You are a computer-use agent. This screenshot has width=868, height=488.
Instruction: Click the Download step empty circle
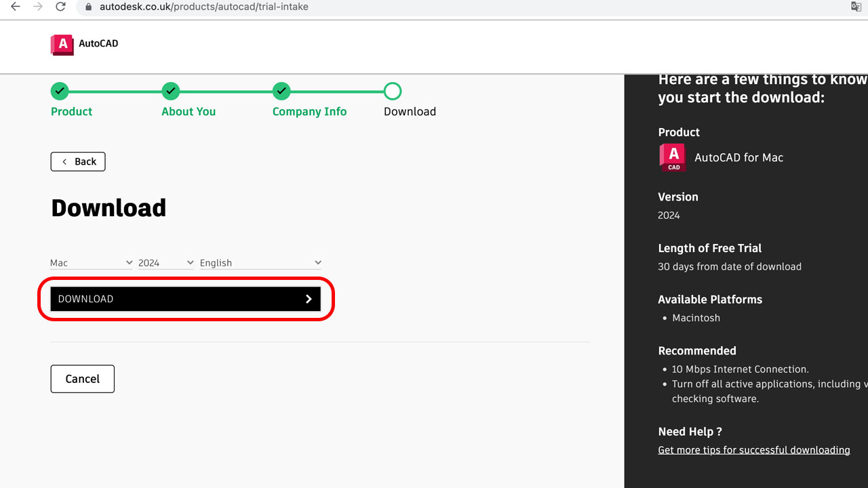pos(393,91)
